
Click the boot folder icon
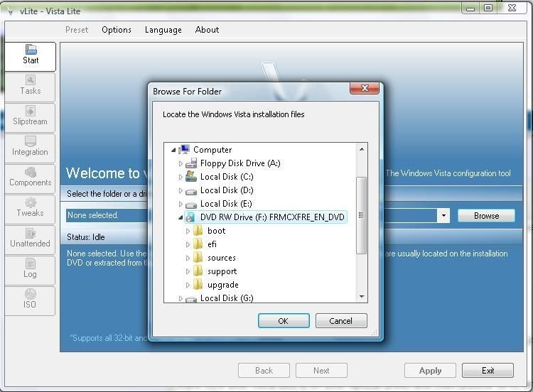198,231
